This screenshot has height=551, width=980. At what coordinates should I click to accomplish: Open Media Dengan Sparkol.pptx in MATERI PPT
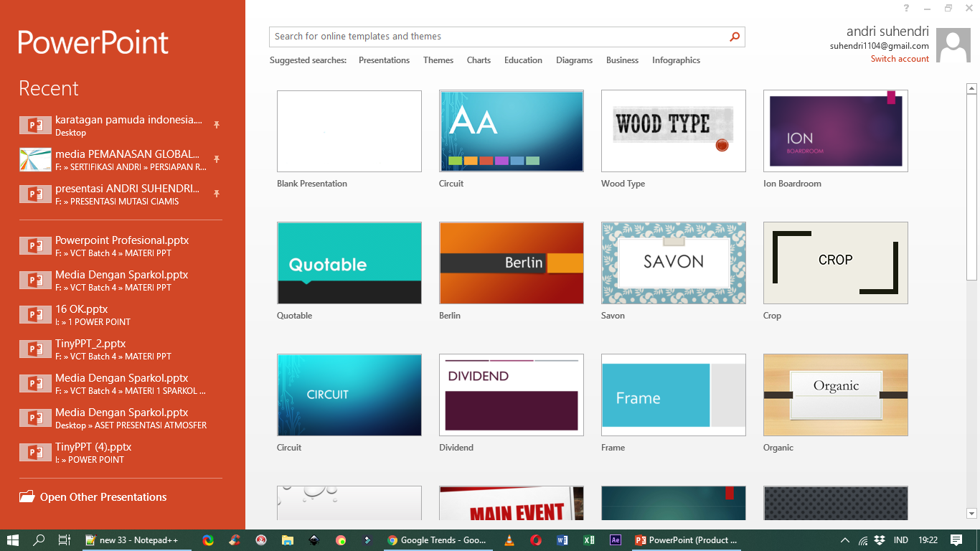coord(120,281)
